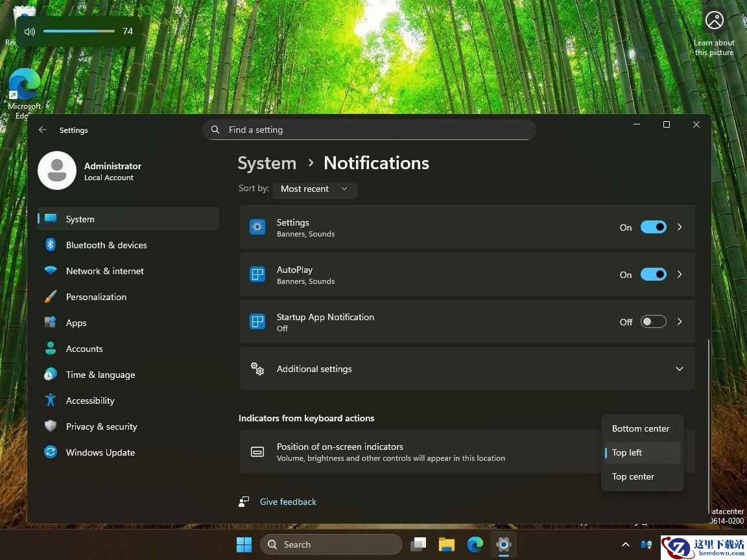Click the Find a setting search box
The height and width of the screenshot is (560, 747).
(x=369, y=130)
